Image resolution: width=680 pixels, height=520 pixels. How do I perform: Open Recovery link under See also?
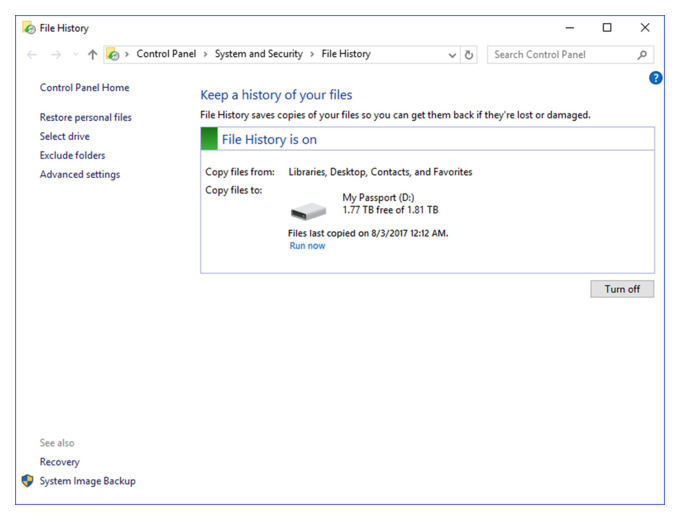click(59, 462)
